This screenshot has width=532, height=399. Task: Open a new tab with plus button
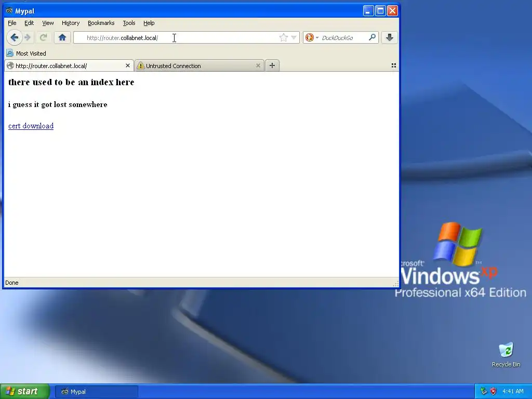[x=272, y=65]
